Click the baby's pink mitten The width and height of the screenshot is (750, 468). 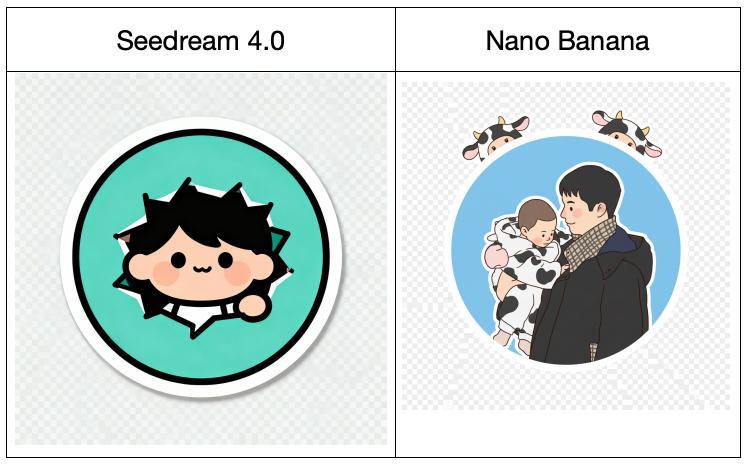tap(496, 256)
